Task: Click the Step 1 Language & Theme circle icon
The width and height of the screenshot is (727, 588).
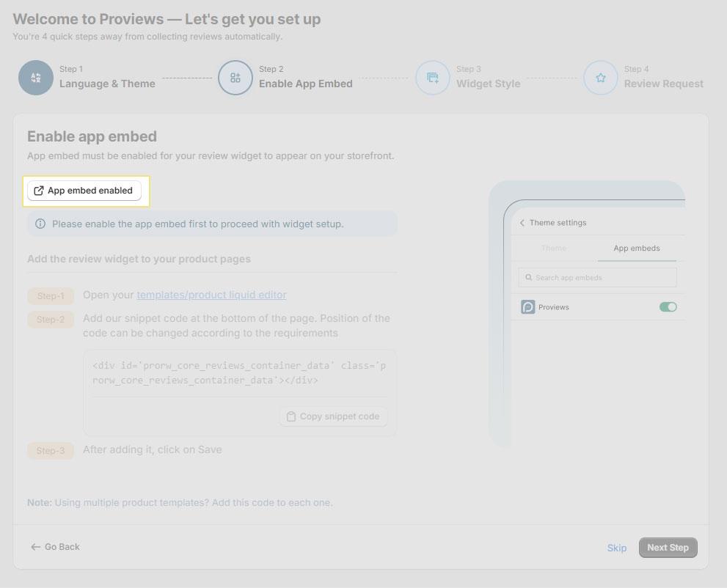Action: click(x=36, y=78)
